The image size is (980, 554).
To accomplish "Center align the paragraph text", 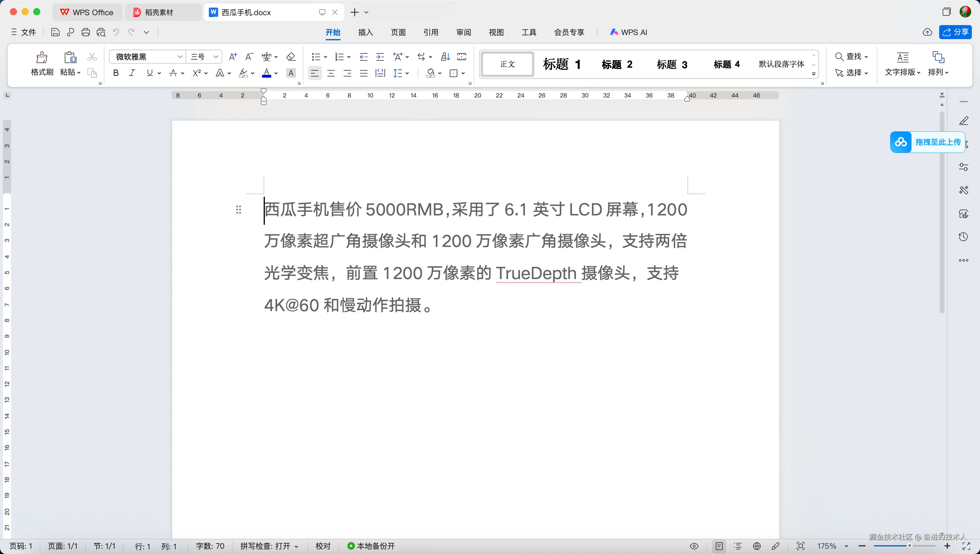I will click(331, 73).
